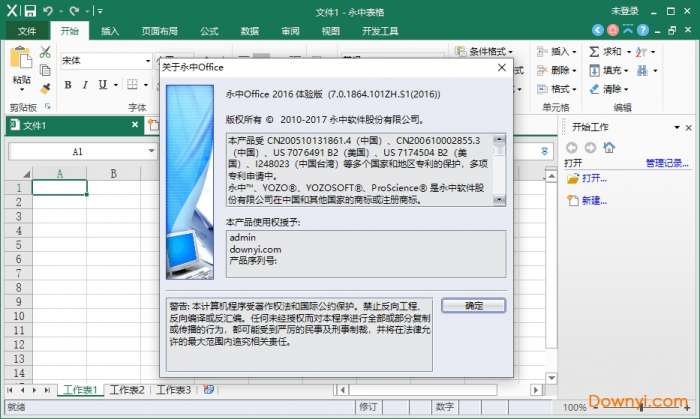Close the start work side panel
The width and height of the screenshot is (700, 419).
(688, 127)
